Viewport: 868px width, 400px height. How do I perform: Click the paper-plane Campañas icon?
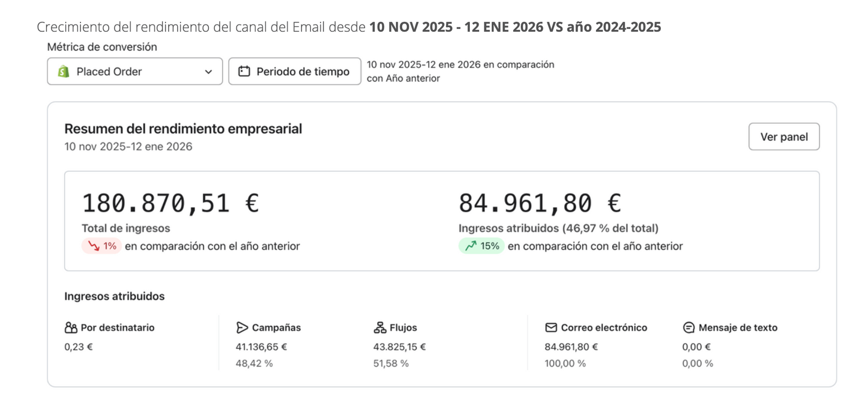(x=242, y=328)
